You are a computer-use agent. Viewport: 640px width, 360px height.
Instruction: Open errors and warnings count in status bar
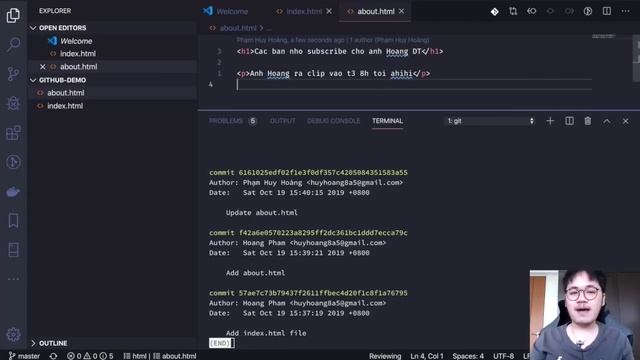pyautogui.click(x=90, y=356)
